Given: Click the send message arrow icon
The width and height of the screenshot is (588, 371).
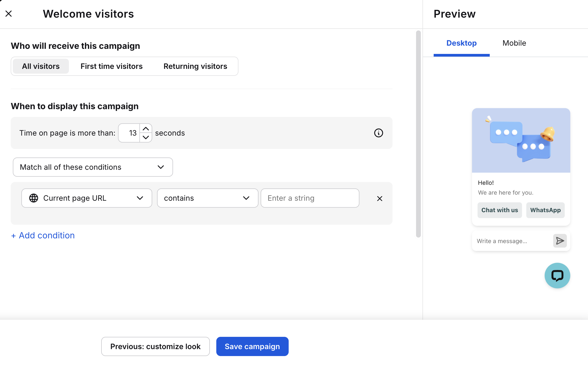Looking at the screenshot, I should point(560,241).
